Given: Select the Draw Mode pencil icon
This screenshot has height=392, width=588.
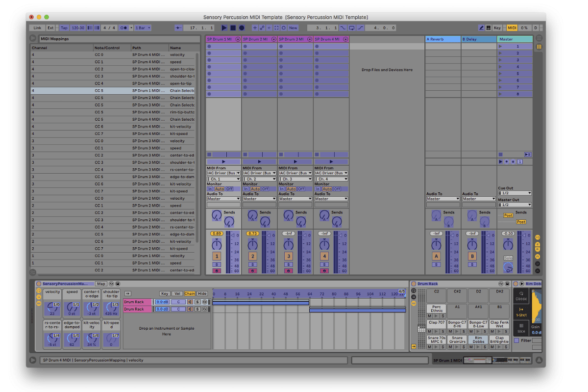Looking at the screenshot, I should click(481, 27).
